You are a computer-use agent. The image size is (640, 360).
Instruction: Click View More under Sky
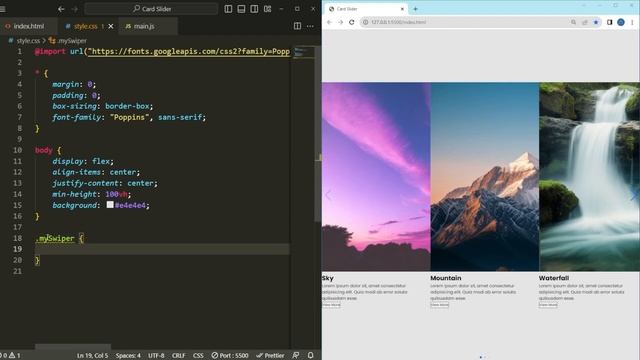point(331,305)
